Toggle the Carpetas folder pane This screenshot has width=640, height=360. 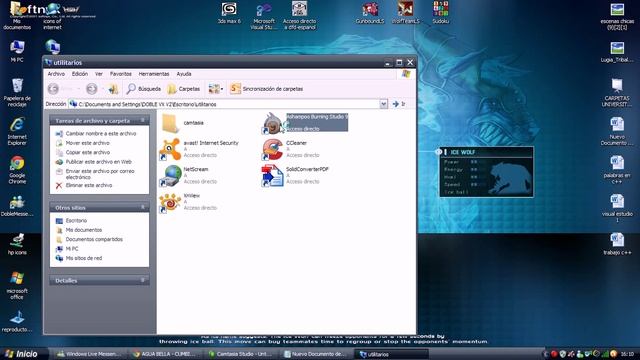[x=184, y=89]
